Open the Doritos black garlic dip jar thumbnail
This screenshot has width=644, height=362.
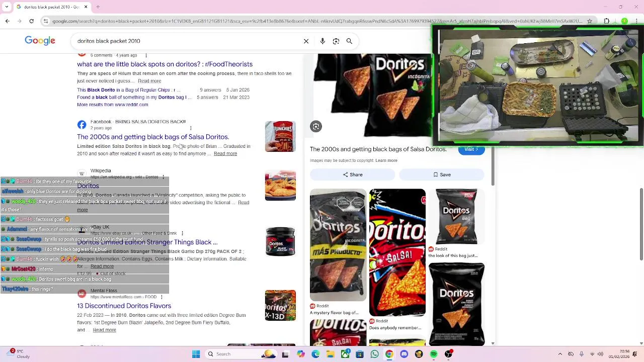click(280, 241)
